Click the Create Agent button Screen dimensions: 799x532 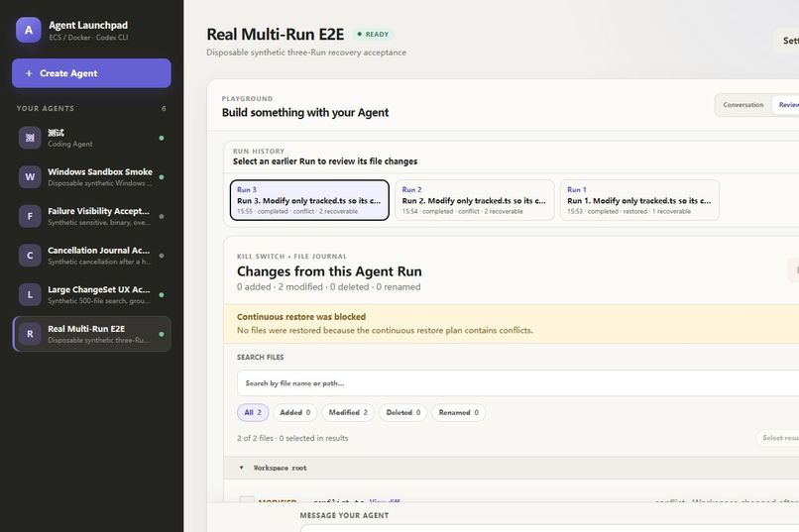(x=91, y=73)
